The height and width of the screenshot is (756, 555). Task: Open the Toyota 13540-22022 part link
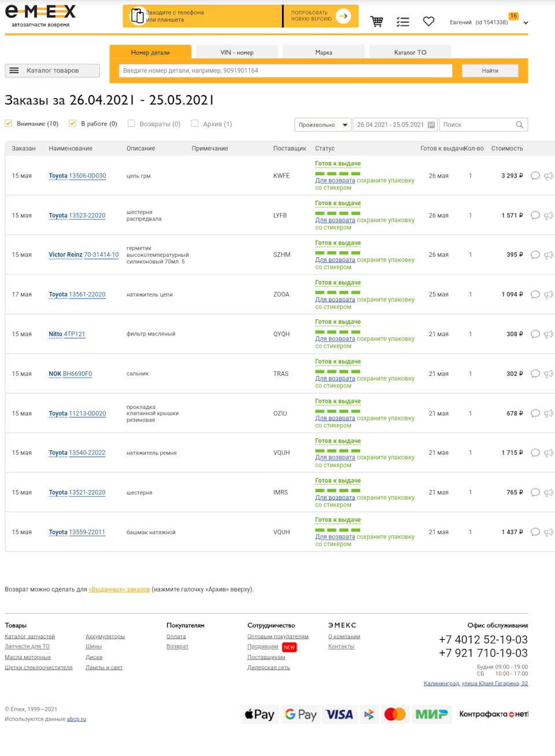coord(77,453)
